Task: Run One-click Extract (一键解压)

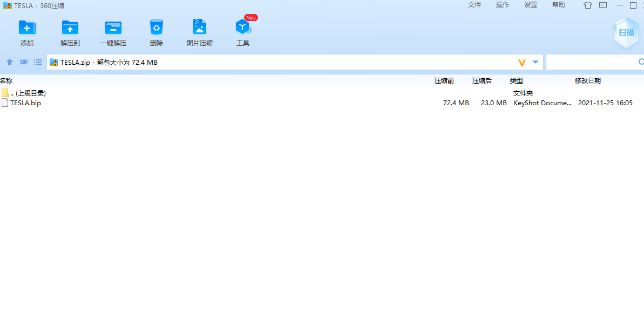Action: pyautogui.click(x=113, y=28)
